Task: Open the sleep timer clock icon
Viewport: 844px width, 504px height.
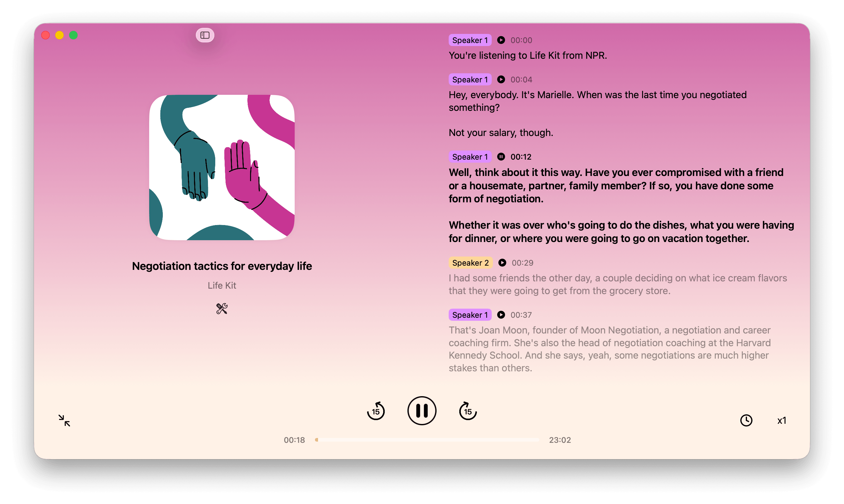Action: click(x=746, y=420)
